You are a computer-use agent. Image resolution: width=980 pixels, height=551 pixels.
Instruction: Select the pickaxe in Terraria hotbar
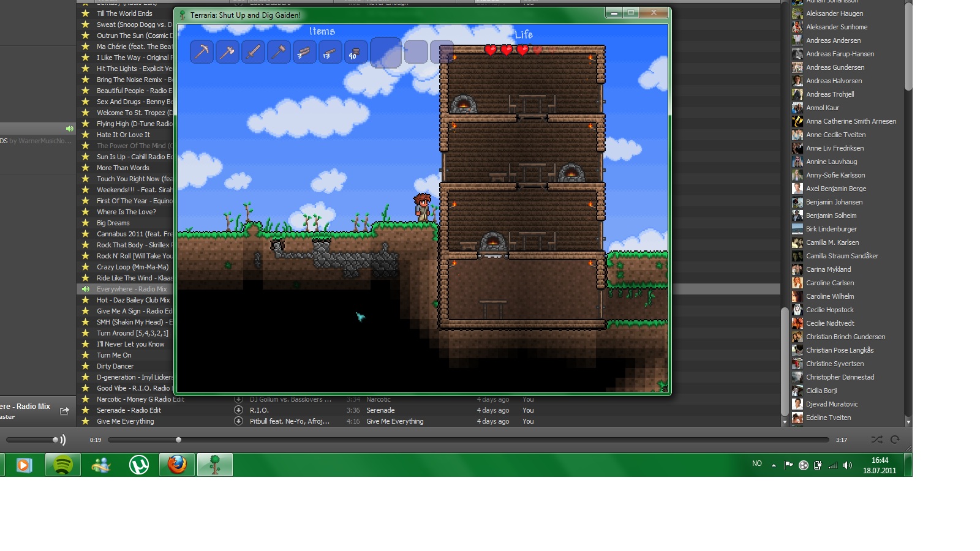tap(202, 52)
